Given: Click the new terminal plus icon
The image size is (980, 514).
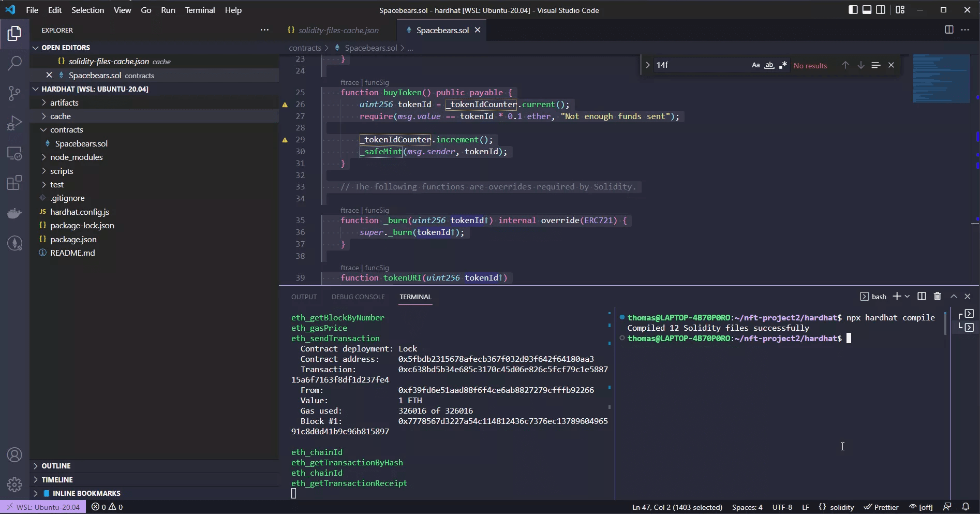Looking at the screenshot, I should (897, 296).
